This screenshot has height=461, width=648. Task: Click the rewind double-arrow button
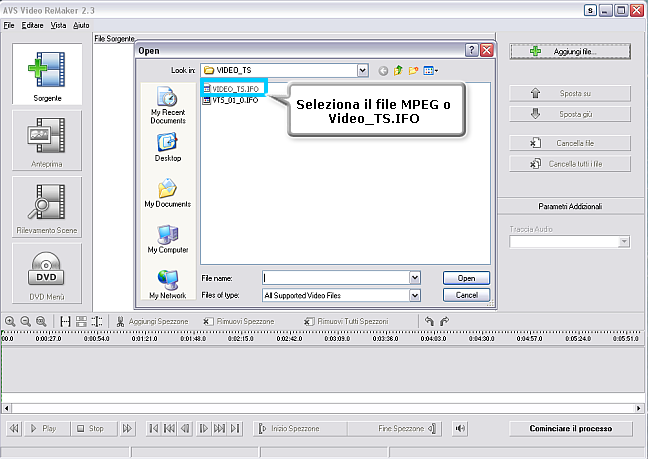pos(14,428)
